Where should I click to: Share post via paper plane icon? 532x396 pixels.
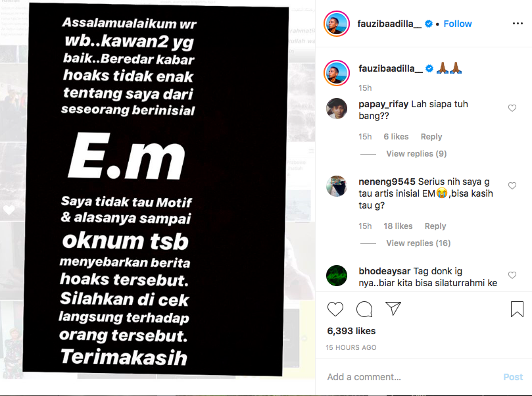393,309
